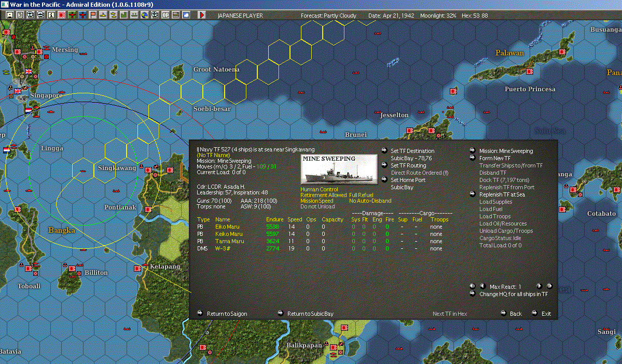Toggle Retirement Allowed setting
The width and height of the screenshot is (622, 364).
[x=323, y=195]
